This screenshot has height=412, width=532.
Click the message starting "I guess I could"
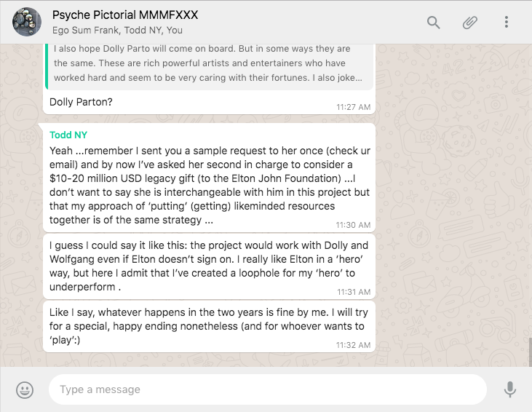(210, 266)
